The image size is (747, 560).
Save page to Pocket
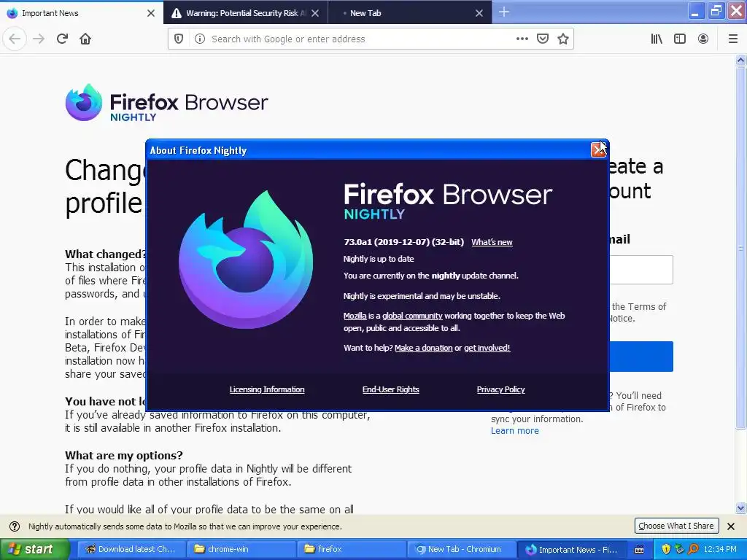(543, 39)
